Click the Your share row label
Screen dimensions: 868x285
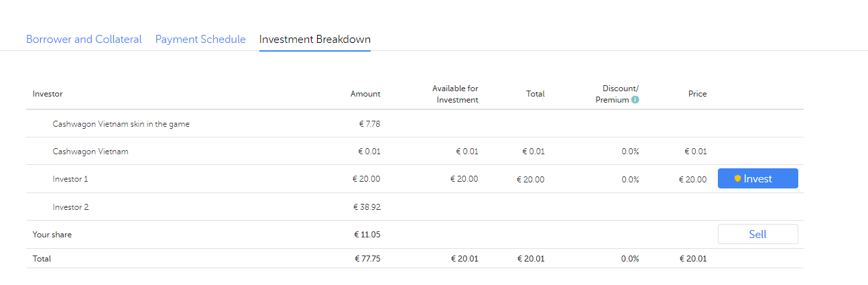point(52,235)
